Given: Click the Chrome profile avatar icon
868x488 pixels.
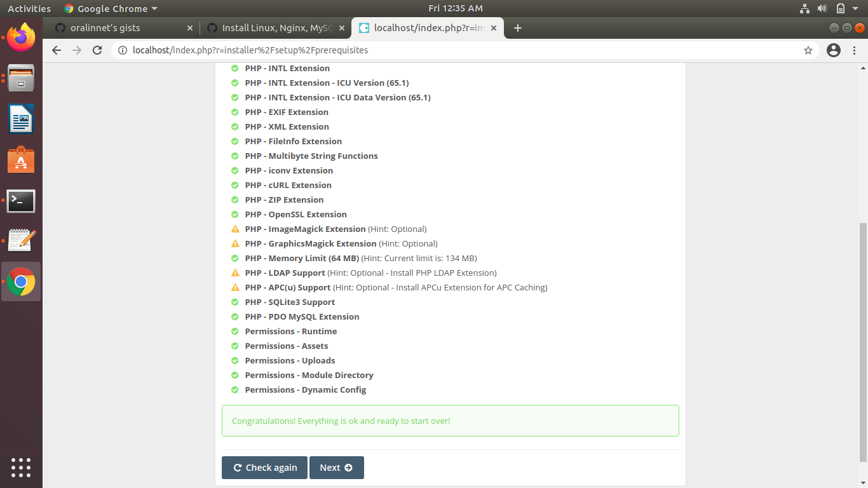Looking at the screenshot, I should 833,50.
